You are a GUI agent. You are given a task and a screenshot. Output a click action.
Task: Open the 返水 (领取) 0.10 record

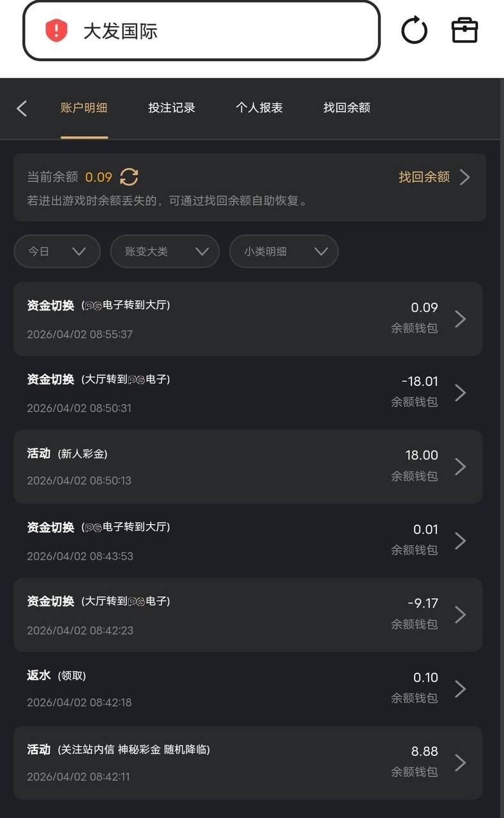(248, 688)
